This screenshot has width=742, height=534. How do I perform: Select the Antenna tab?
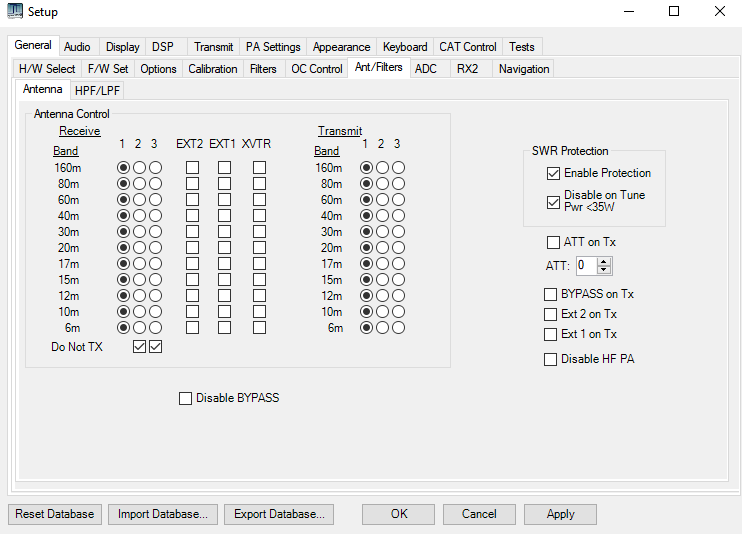pyautogui.click(x=43, y=89)
